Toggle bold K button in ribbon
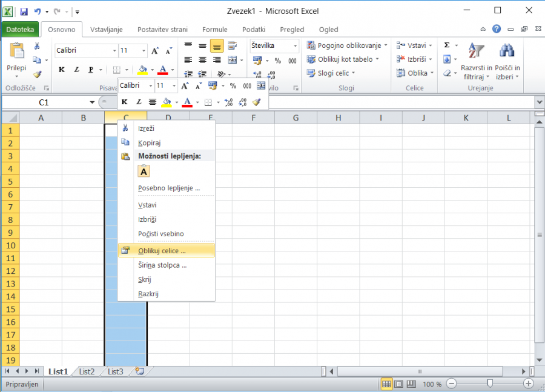This screenshot has height=392, width=545. (x=61, y=70)
